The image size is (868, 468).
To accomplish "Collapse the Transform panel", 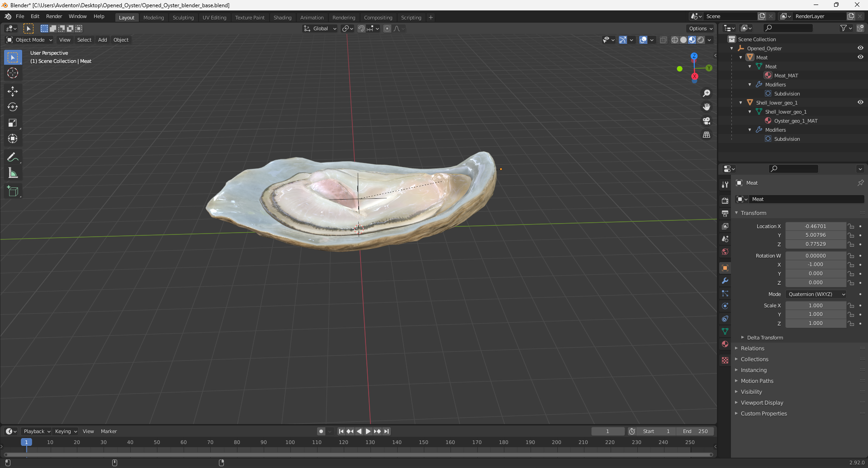I will click(754, 213).
